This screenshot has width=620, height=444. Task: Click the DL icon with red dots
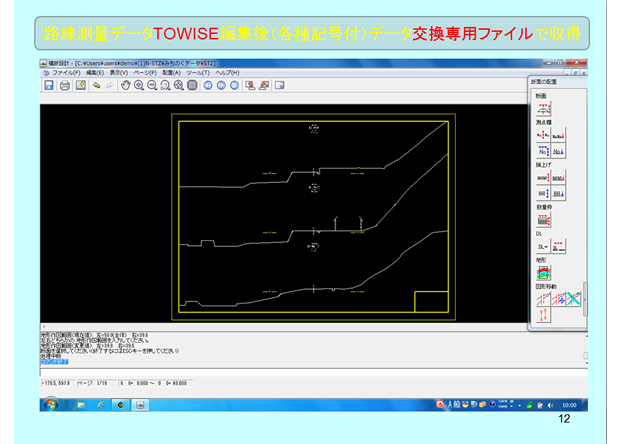click(558, 247)
